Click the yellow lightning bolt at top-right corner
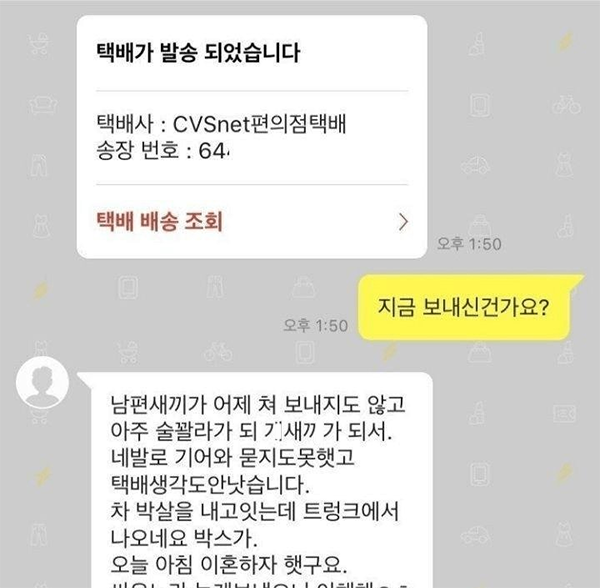The width and height of the screenshot is (600, 588). click(565, 42)
